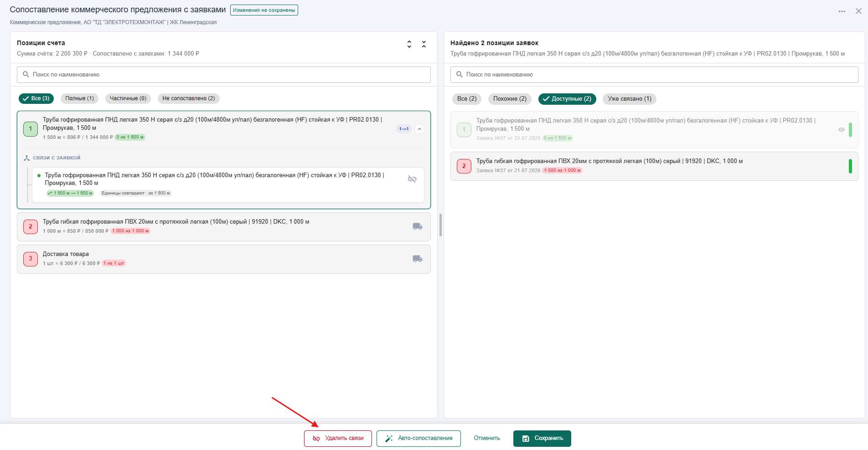Viewport: 868px width, 450px height.
Task: Click СВЯЗИ С ЗАЯВКОЙ heading
Action: [57, 158]
